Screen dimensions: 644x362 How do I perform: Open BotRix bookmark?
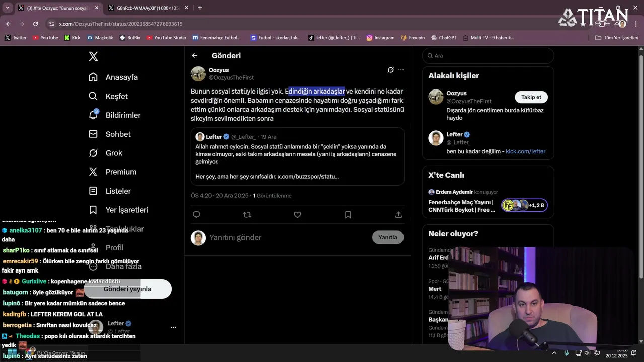point(130,38)
